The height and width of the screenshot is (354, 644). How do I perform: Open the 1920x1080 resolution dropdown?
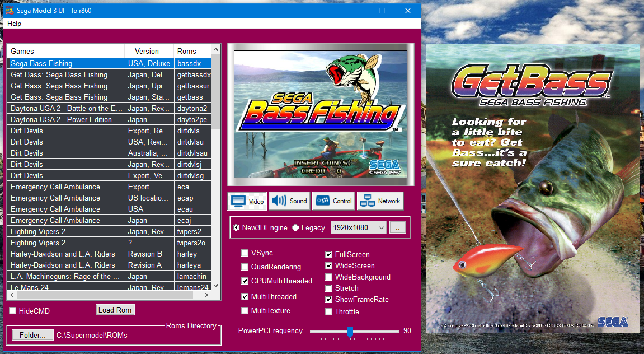[x=359, y=227]
